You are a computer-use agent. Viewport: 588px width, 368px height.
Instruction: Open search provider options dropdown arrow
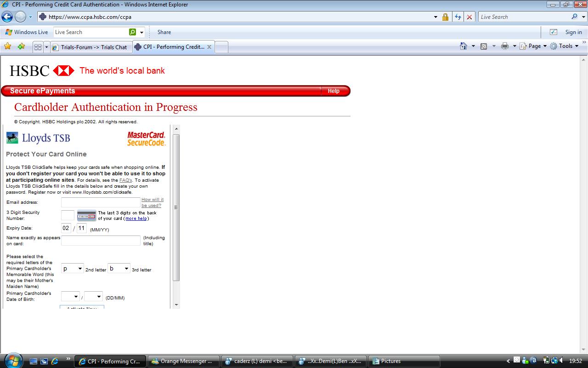[x=583, y=17]
